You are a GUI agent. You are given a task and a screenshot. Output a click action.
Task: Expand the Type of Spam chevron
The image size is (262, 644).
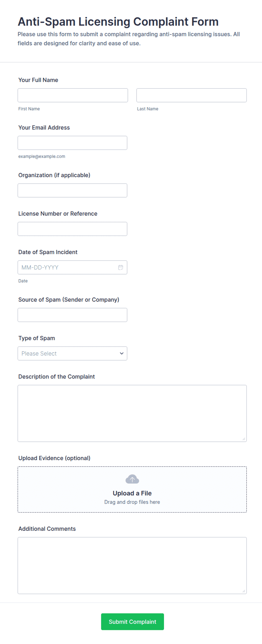point(122,353)
